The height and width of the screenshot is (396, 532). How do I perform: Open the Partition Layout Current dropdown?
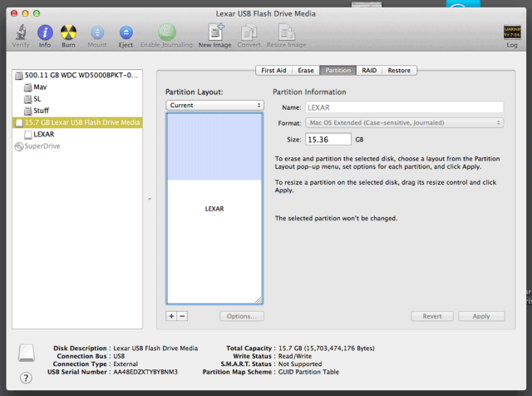click(214, 106)
